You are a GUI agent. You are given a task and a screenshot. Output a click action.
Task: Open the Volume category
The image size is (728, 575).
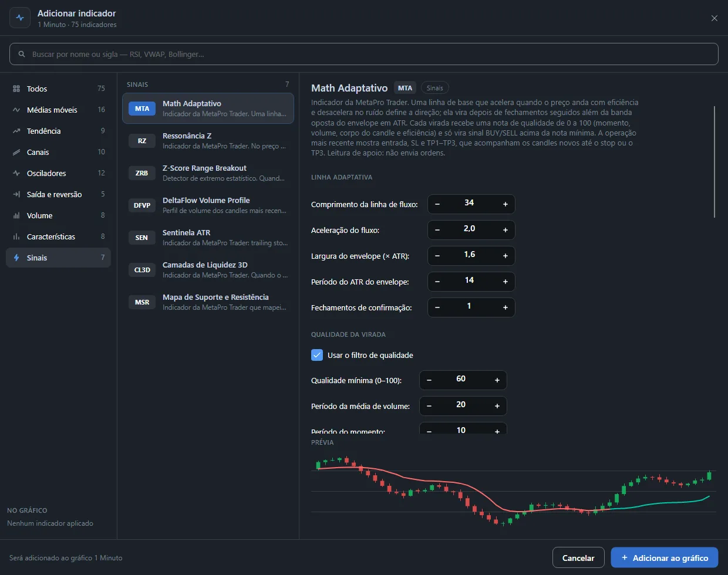[58, 215]
